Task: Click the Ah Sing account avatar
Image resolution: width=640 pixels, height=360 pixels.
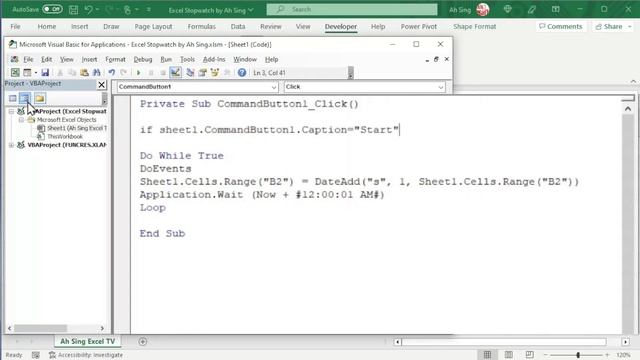Action: click(483, 9)
